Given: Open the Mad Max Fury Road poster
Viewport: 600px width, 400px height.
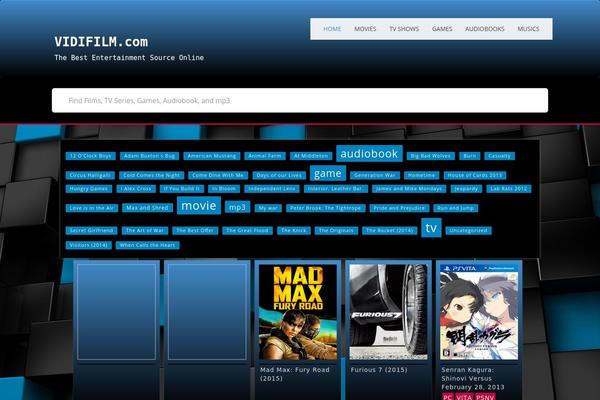Looking at the screenshot, I should tap(298, 312).
